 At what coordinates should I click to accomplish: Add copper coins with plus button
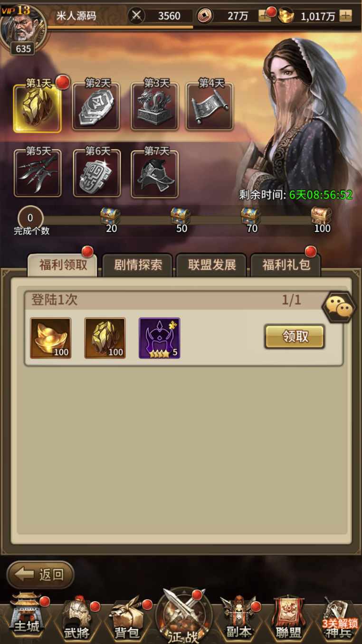tap(264, 16)
